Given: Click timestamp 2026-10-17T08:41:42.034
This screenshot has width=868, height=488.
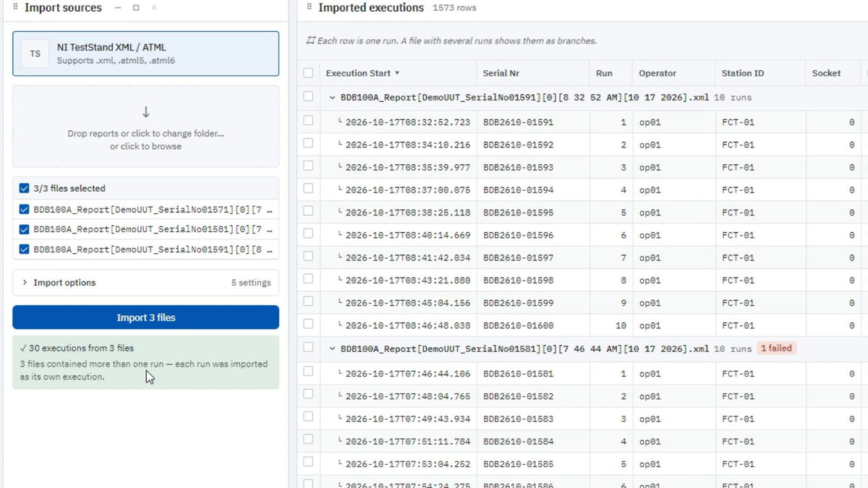Looking at the screenshot, I should [407, 258].
